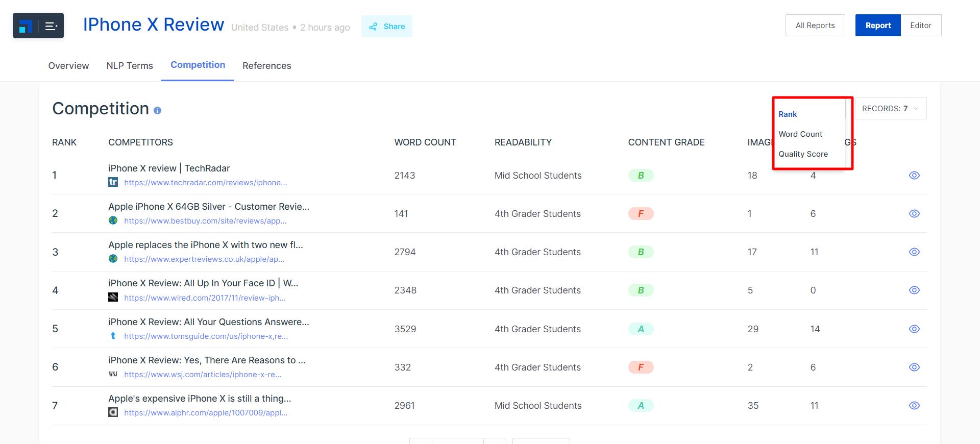The width and height of the screenshot is (980, 444).
Task: Select Quality Score sort option
Action: pyautogui.click(x=803, y=154)
